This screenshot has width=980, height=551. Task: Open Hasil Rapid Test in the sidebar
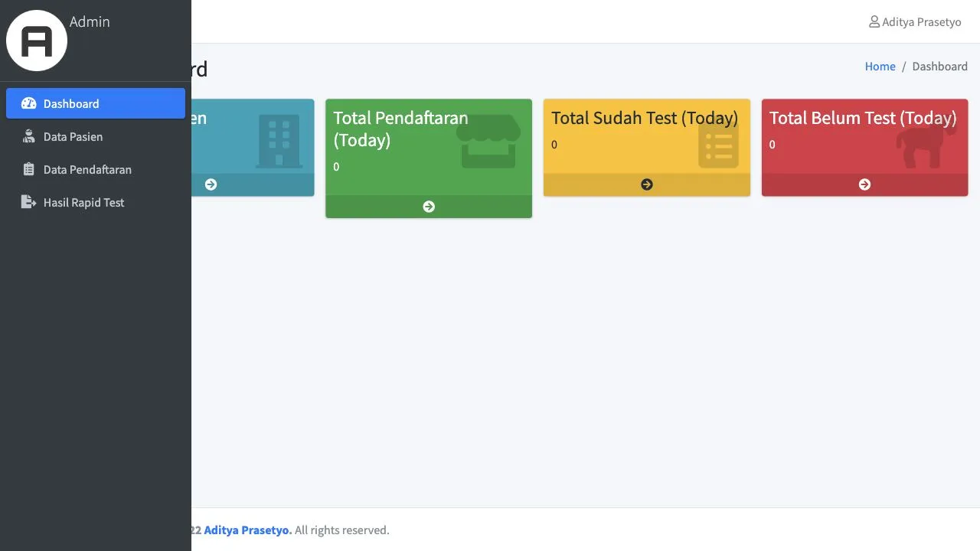click(96, 202)
